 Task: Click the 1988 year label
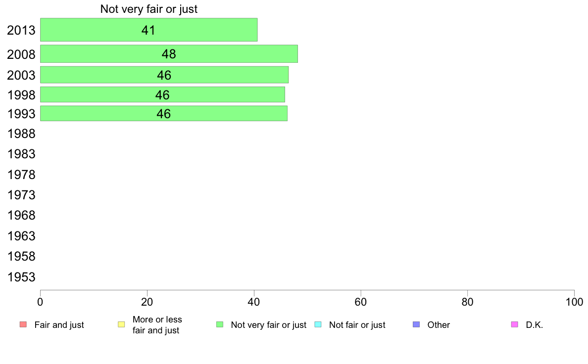coord(21,134)
